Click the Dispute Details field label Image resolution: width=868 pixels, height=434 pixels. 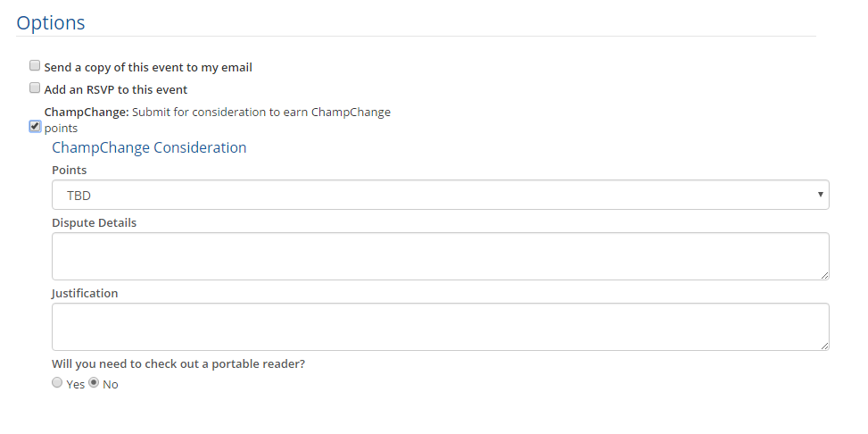[94, 222]
